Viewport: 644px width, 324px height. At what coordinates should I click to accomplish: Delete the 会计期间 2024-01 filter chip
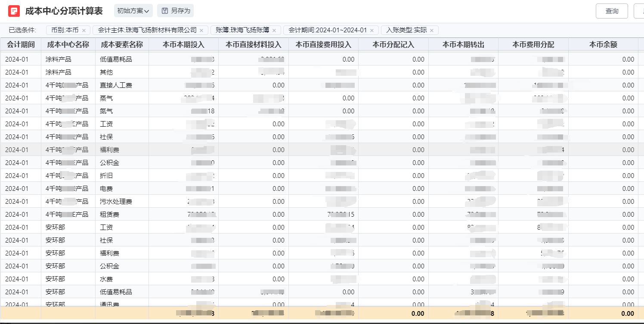click(x=372, y=30)
